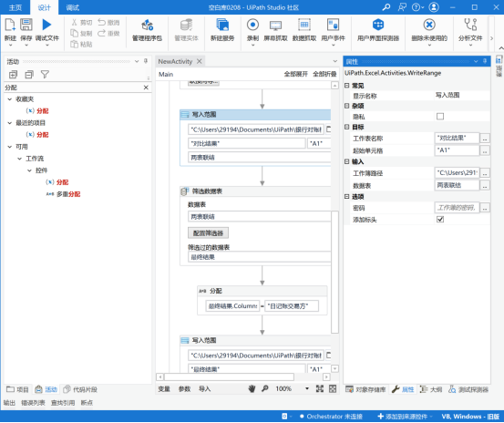Toggle overview icon in designer footer

tap(333, 389)
